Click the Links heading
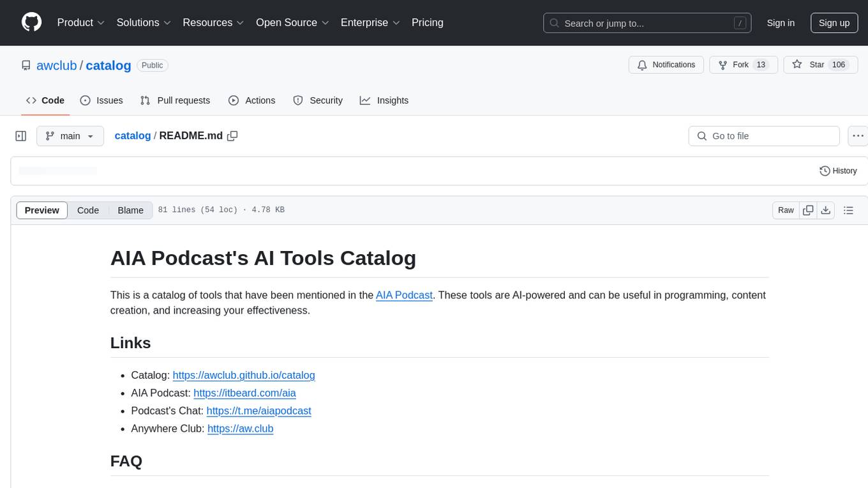Image resolution: width=868 pixels, height=488 pixels. 131,343
